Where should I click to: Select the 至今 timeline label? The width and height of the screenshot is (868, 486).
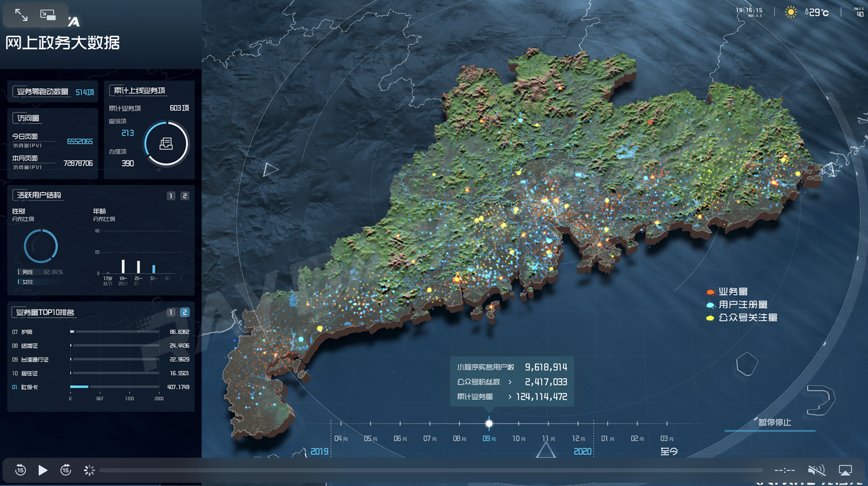click(669, 451)
